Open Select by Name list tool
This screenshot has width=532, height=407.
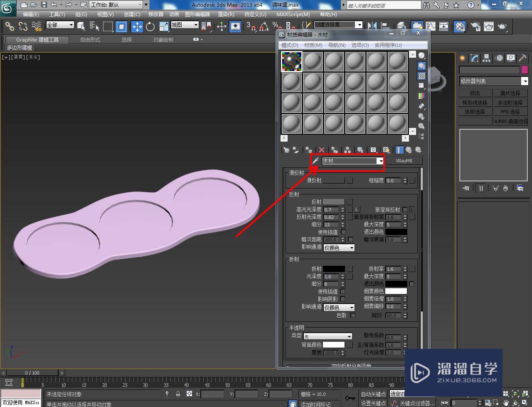coord(94,27)
